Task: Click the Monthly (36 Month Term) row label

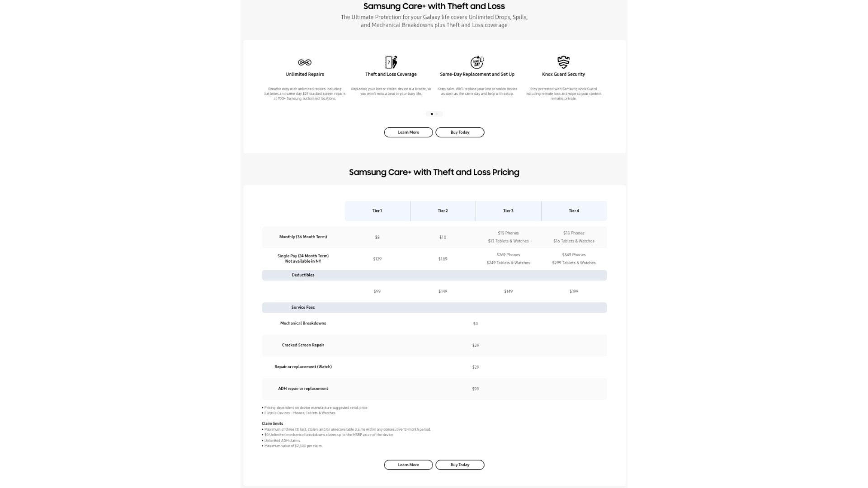Action: click(303, 237)
